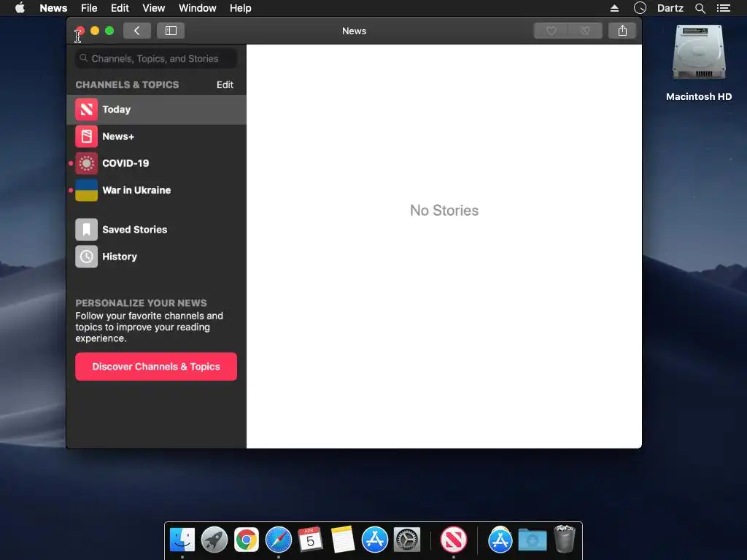Open the History clock icon

86,257
